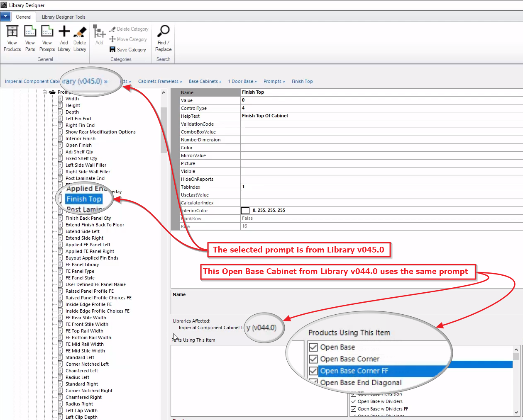Click the prompt icon beside FE Panel Library
This screenshot has height=420, width=523.
(x=60, y=265)
